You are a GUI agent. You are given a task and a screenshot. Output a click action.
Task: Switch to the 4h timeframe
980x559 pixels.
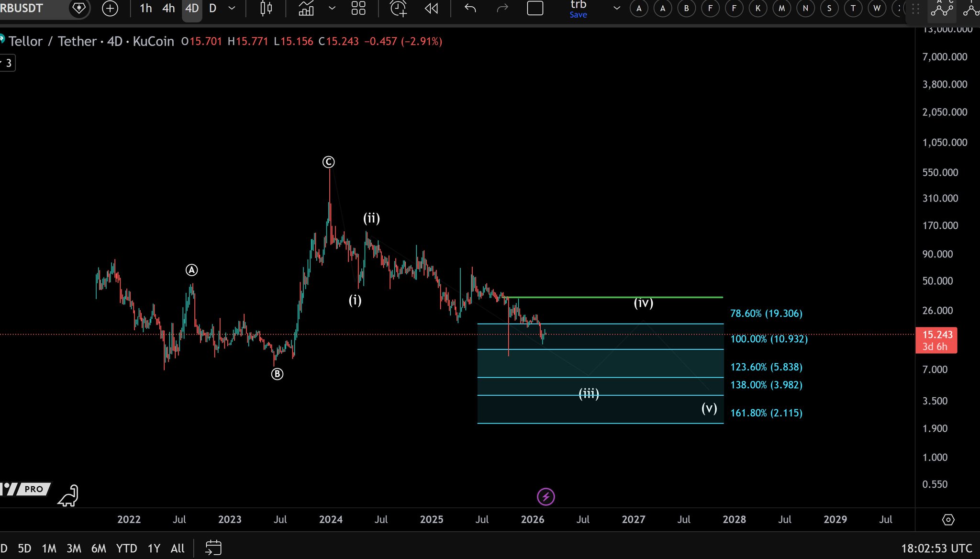pyautogui.click(x=168, y=8)
